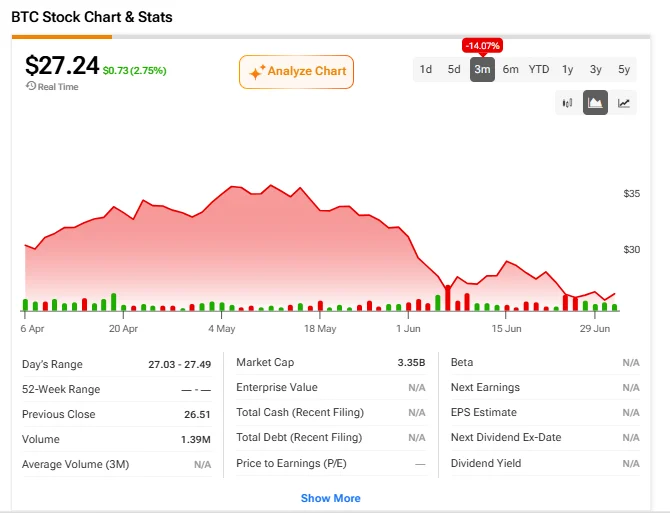Select the 3m time range

click(x=482, y=69)
